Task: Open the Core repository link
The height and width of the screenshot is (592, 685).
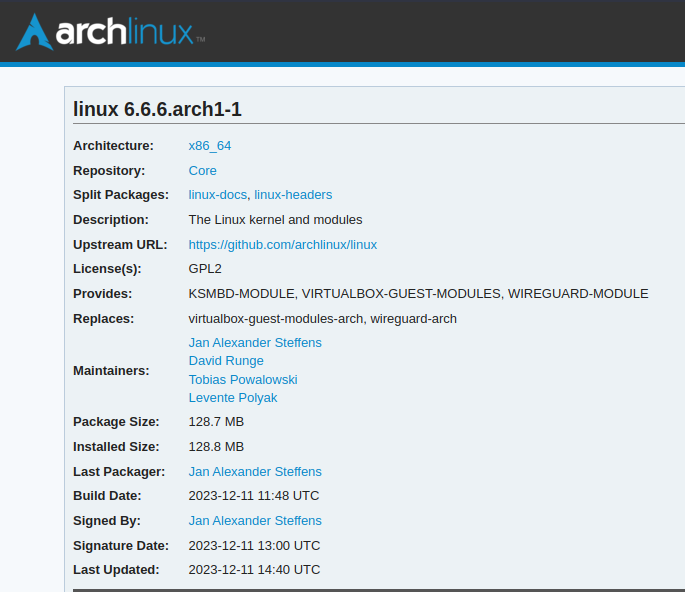Action: pos(202,170)
